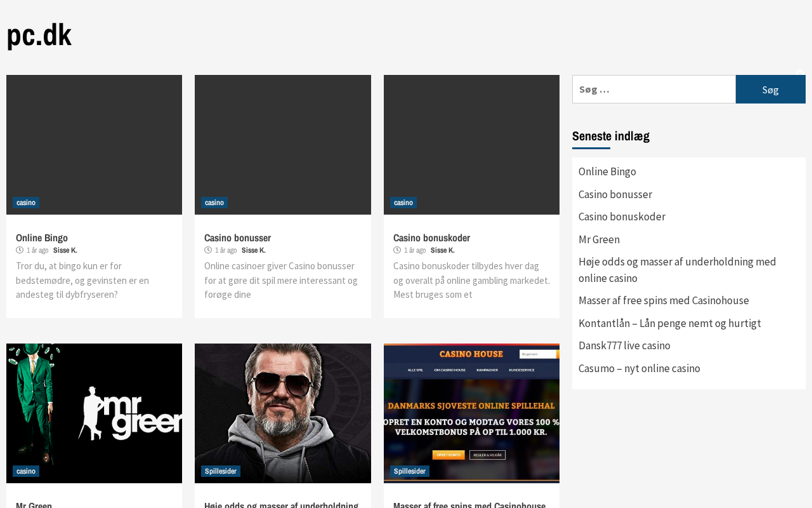The height and width of the screenshot is (508, 812).
Task: Select Spillesider tag on Casino House card
Action: [x=409, y=471]
